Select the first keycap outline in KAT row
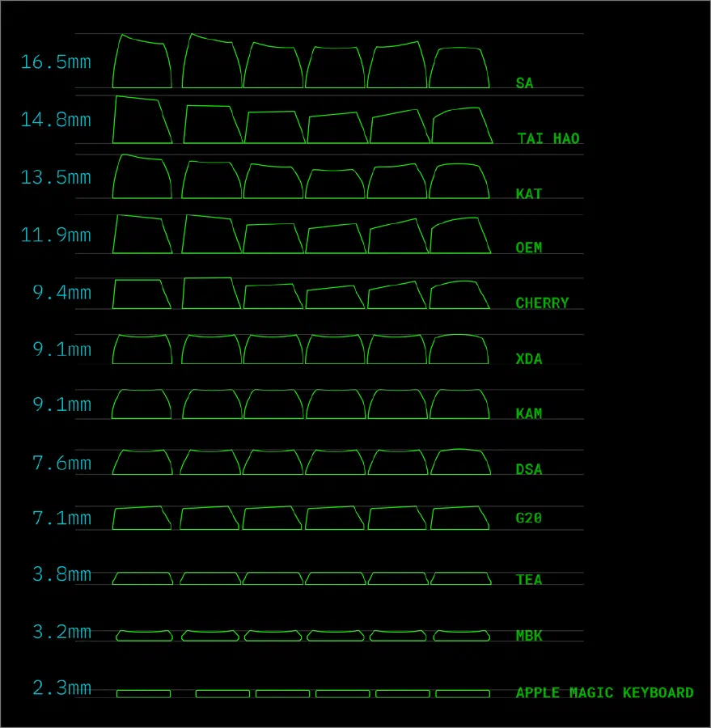 click(x=142, y=176)
